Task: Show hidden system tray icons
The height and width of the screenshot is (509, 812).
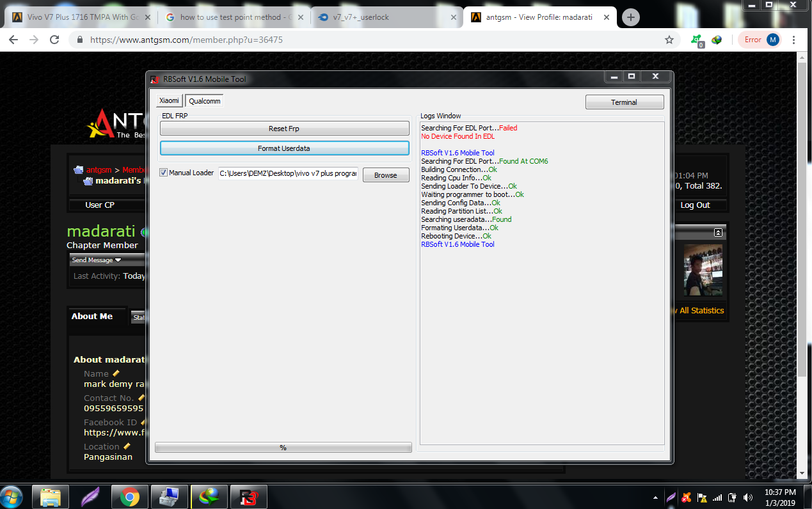Action: [655, 497]
